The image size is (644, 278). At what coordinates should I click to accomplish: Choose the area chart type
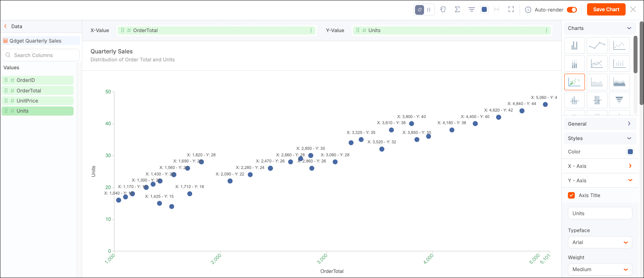[x=597, y=82]
